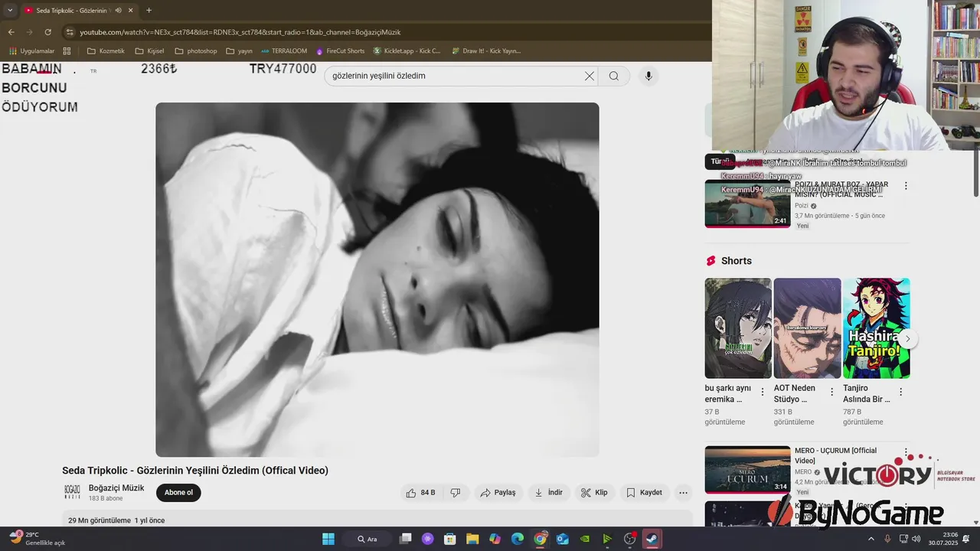Open POIZI & MURAT BOZ video thumbnail
The width and height of the screenshot is (980, 551).
coord(747,204)
